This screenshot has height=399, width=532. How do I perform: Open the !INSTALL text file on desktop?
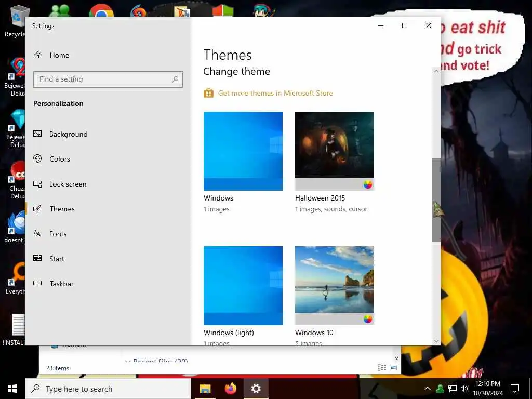pyautogui.click(x=14, y=330)
